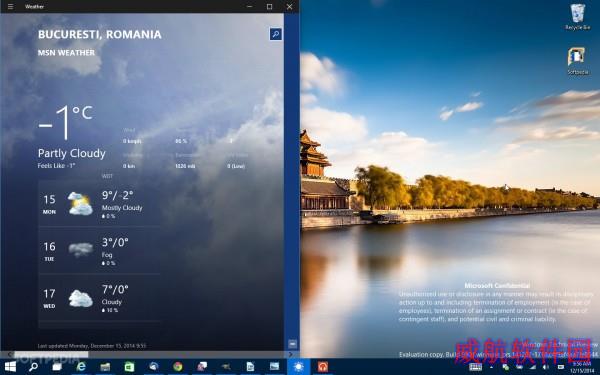Image resolution: width=600 pixels, height=375 pixels.
Task: Launch Google Chrome from taskbar
Action: click(x=178, y=367)
